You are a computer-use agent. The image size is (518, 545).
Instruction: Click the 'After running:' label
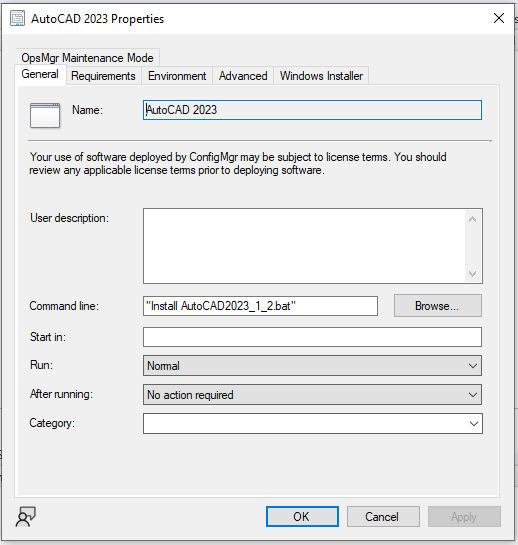coord(61,394)
